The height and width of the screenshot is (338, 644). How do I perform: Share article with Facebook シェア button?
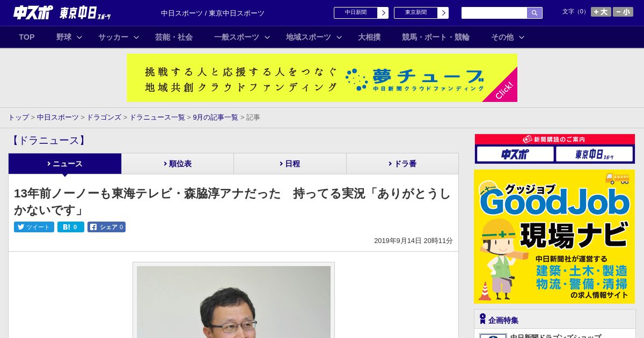click(x=106, y=227)
